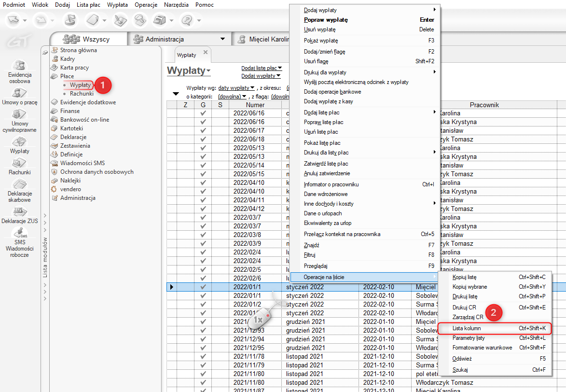Open Rachunki sidebar icon
Screen dimensions: 566x392
(19, 163)
